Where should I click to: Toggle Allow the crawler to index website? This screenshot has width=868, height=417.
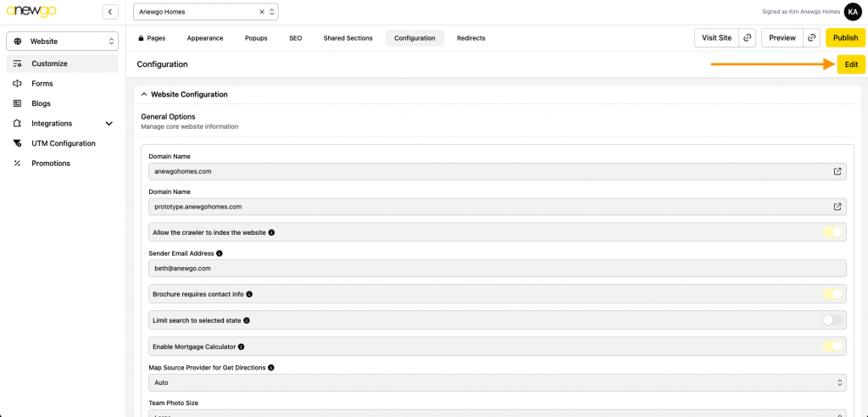[832, 232]
